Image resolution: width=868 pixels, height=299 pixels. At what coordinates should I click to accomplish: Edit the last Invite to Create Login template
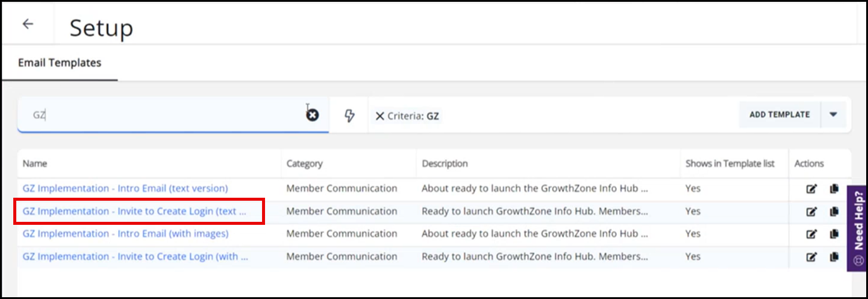click(811, 257)
